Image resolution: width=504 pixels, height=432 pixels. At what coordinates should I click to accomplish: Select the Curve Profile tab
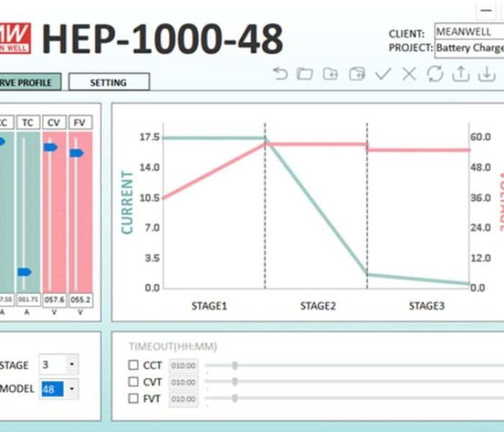[x=29, y=83]
